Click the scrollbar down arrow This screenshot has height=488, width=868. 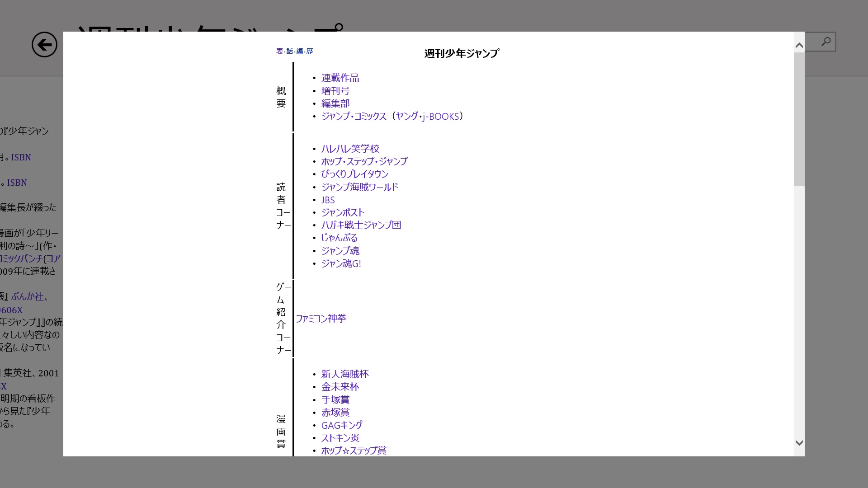799,443
